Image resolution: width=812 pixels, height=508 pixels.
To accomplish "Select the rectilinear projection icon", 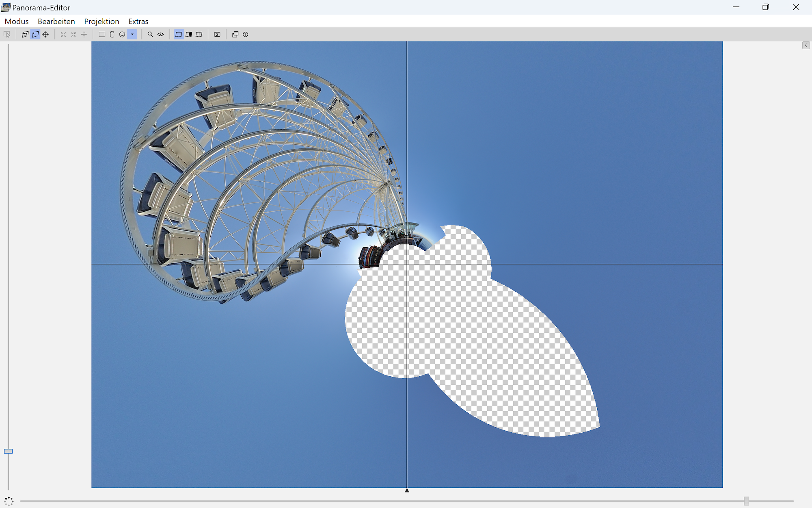I will pyautogui.click(x=102, y=35).
